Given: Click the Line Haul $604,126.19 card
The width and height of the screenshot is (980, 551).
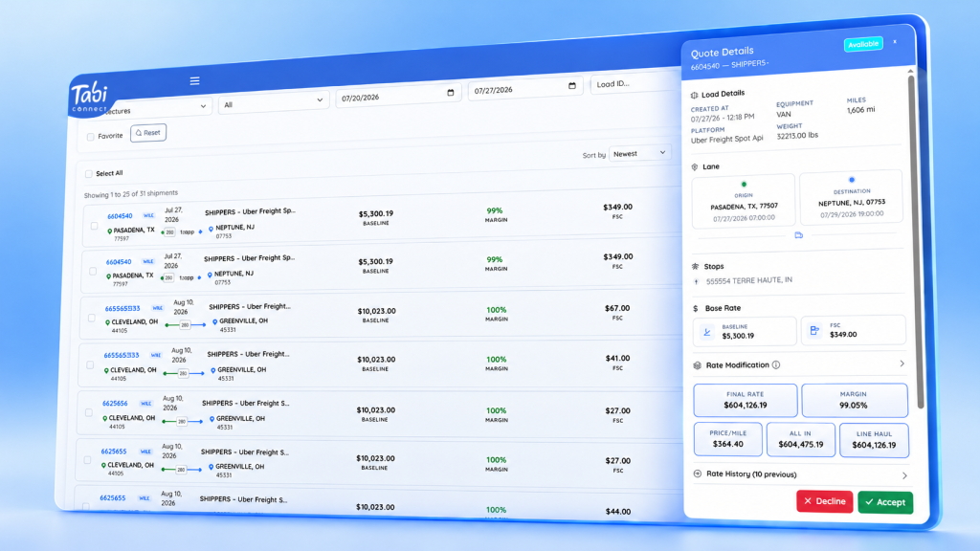Looking at the screenshot, I should point(874,440).
